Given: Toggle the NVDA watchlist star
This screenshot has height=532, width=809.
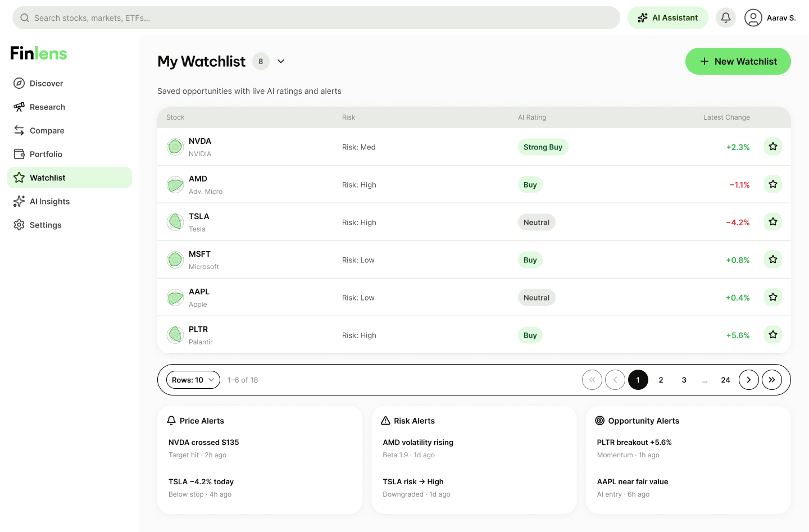Looking at the screenshot, I should [x=773, y=147].
